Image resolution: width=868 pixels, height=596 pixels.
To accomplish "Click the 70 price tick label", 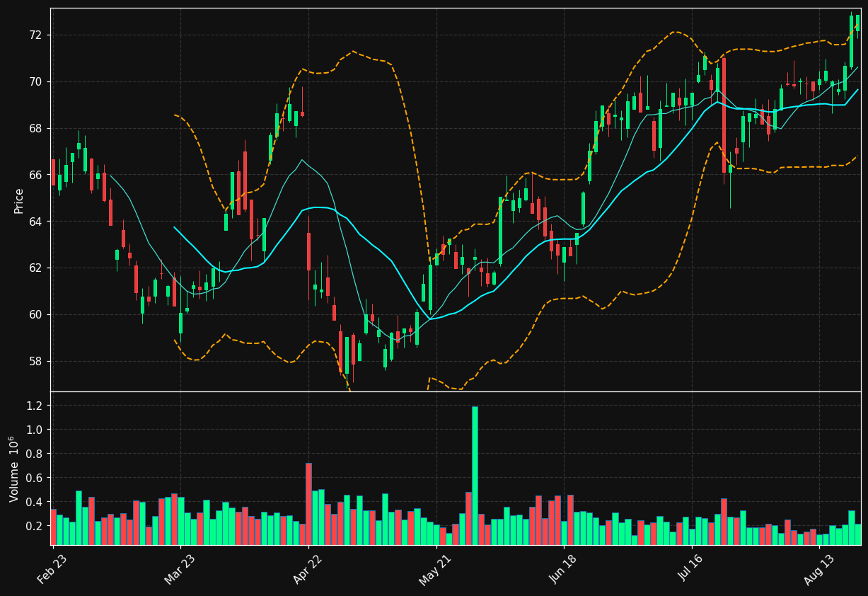I will coord(37,82).
